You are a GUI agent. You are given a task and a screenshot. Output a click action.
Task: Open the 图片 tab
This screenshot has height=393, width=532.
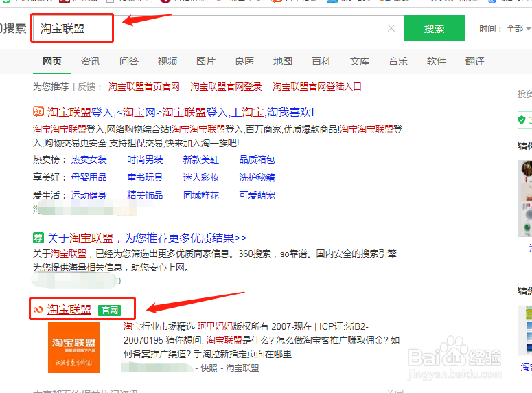206,61
